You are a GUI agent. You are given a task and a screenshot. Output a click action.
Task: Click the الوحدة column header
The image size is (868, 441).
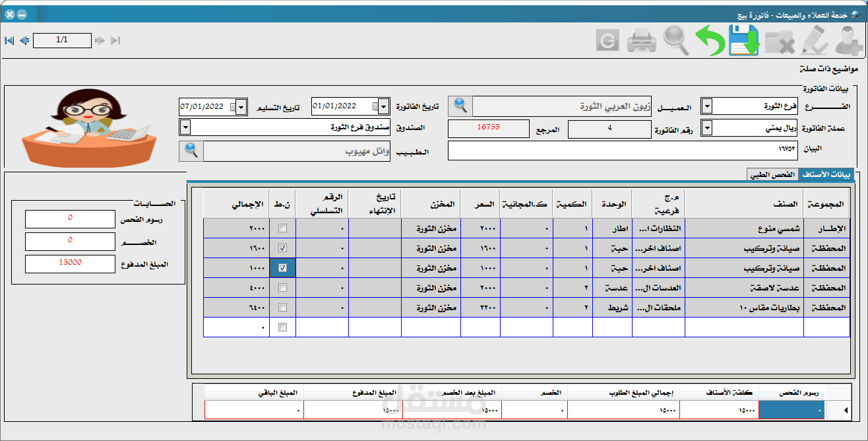(612, 204)
